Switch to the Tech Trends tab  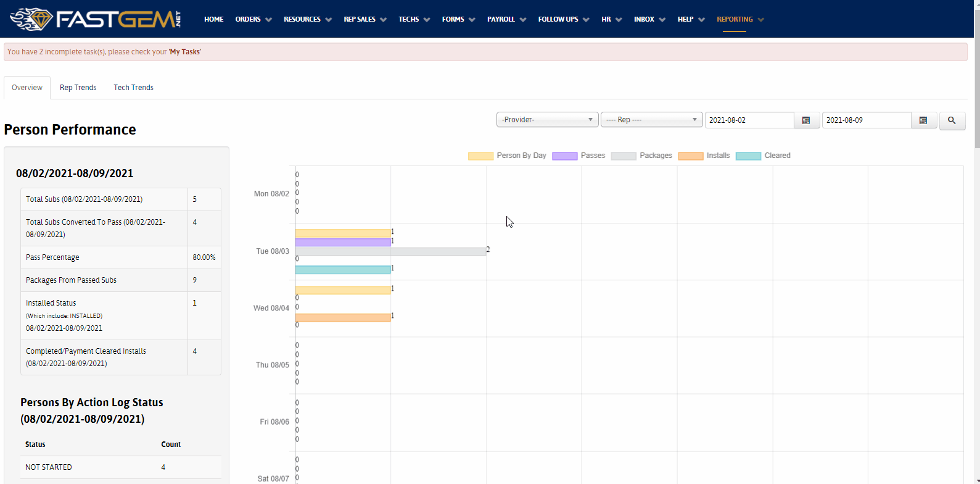point(133,88)
